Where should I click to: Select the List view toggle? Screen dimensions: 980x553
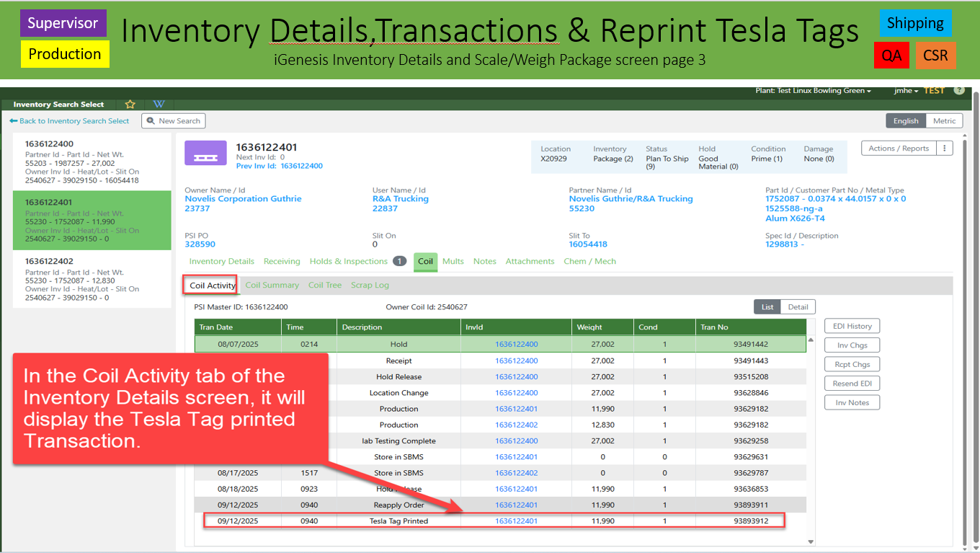point(767,307)
